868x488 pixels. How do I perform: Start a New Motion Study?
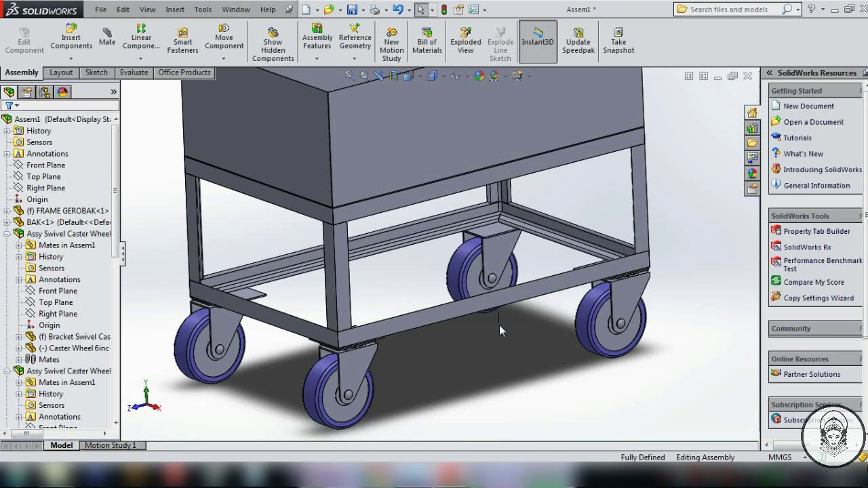391,45
